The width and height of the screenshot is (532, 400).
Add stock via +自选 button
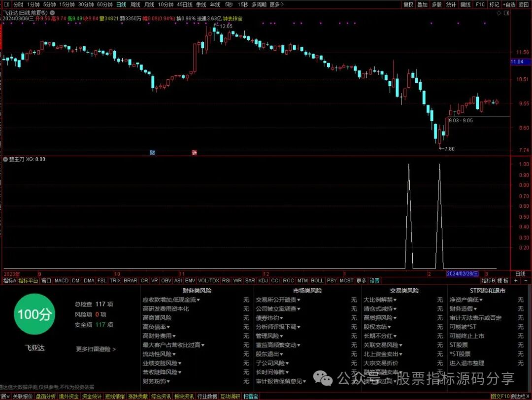(509, 4)
